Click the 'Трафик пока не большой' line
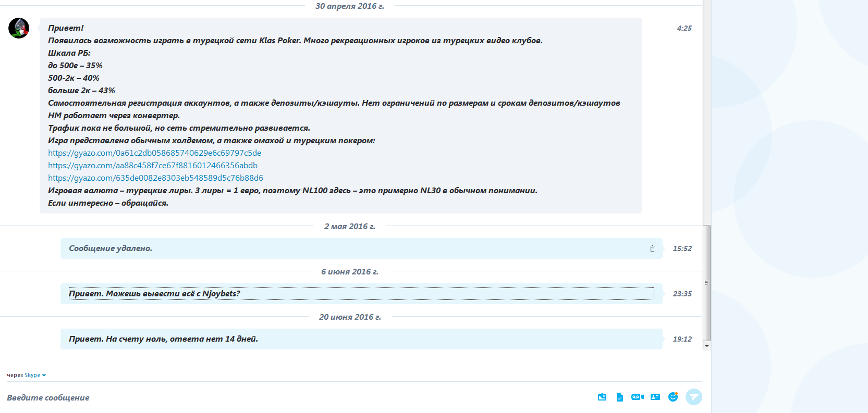Image resolution: width=868 pixels, height=413 pixels. point(179,128)
